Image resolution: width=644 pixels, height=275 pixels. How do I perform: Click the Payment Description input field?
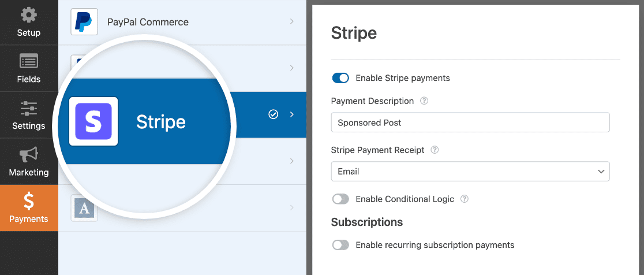click(x=470, y=122)
